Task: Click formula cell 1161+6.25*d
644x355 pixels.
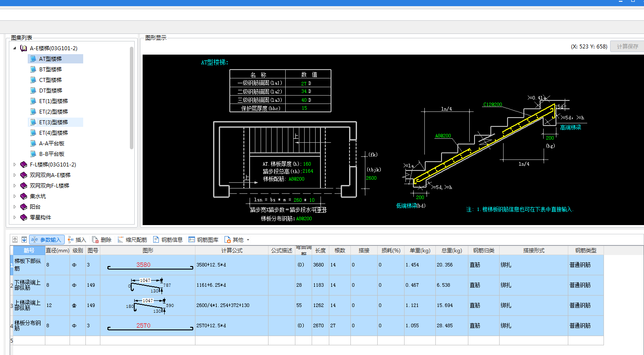Action: [232, 285]
